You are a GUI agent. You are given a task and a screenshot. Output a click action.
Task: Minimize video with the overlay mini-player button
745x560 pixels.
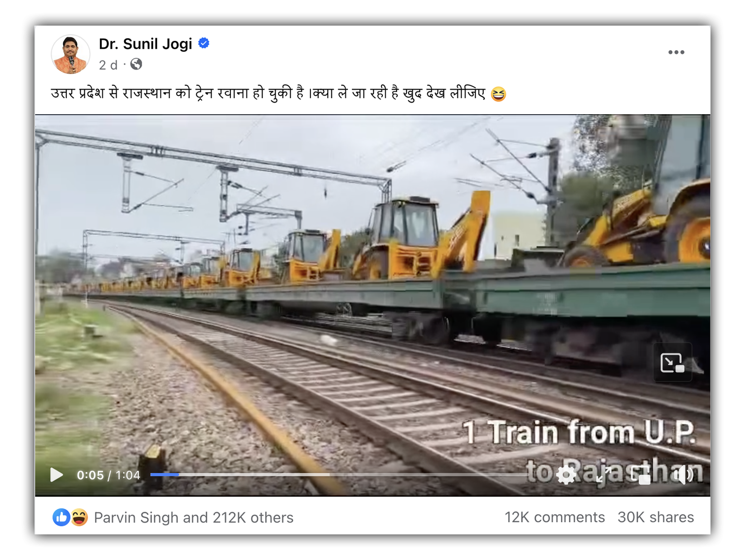(672, 363)
